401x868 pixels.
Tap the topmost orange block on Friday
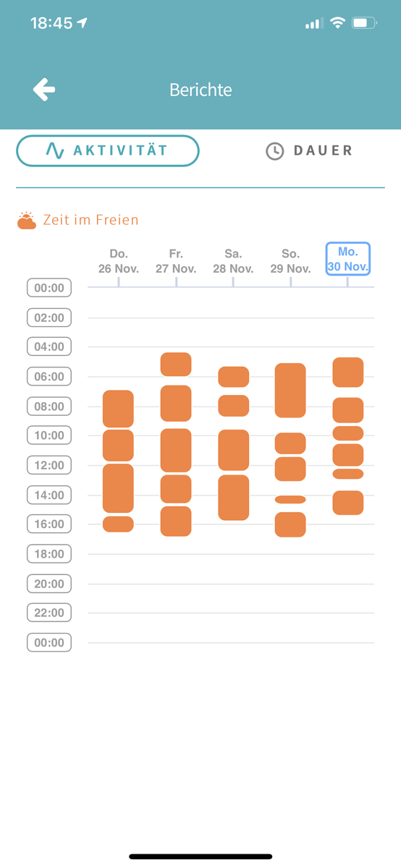pos(176,365)
